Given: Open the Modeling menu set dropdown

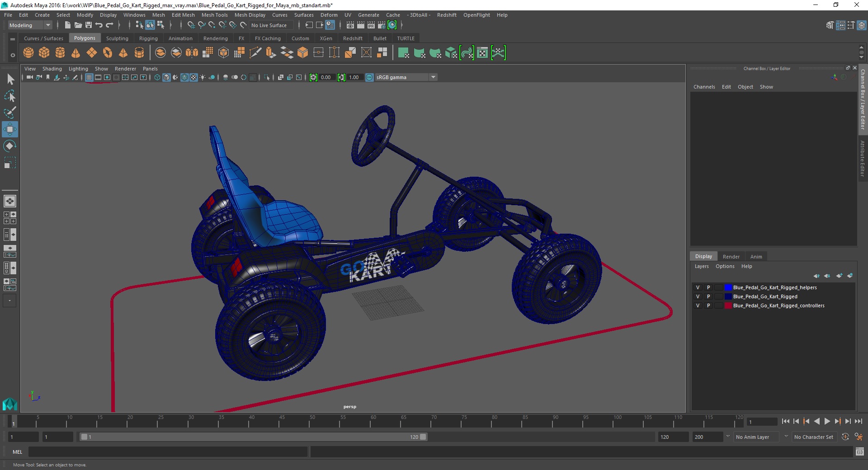Looking at the screenshot, I should pos(30,25).
